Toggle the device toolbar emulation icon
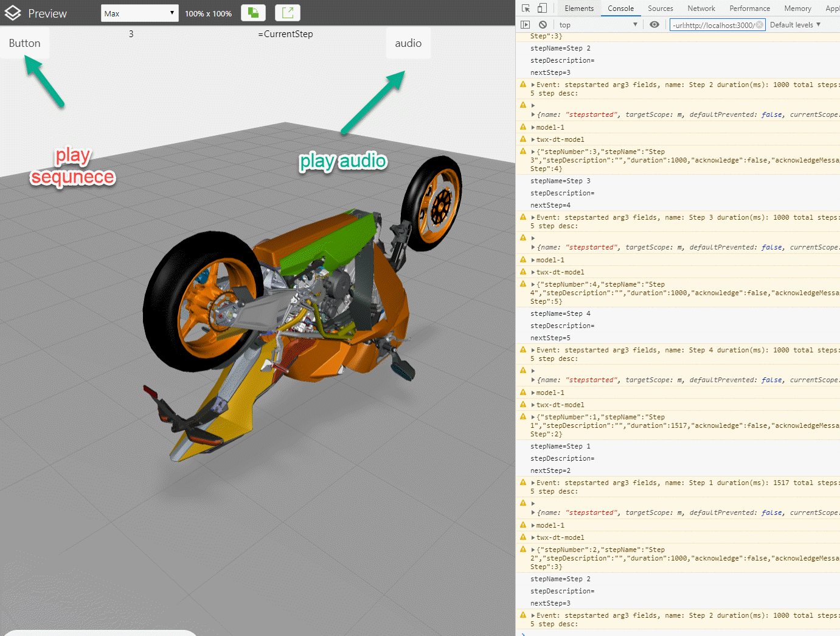Screen dimensions: 840x636 [x=541, y=8]
